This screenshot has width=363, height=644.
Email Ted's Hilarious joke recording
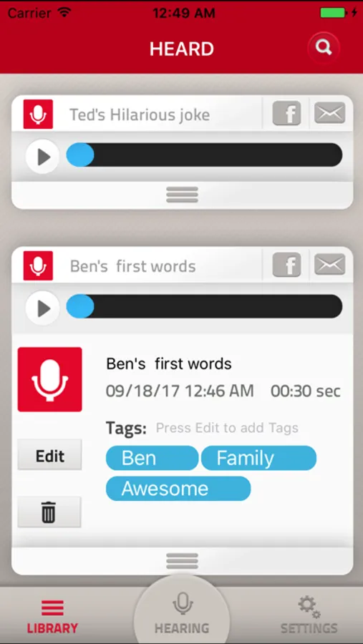329,113
